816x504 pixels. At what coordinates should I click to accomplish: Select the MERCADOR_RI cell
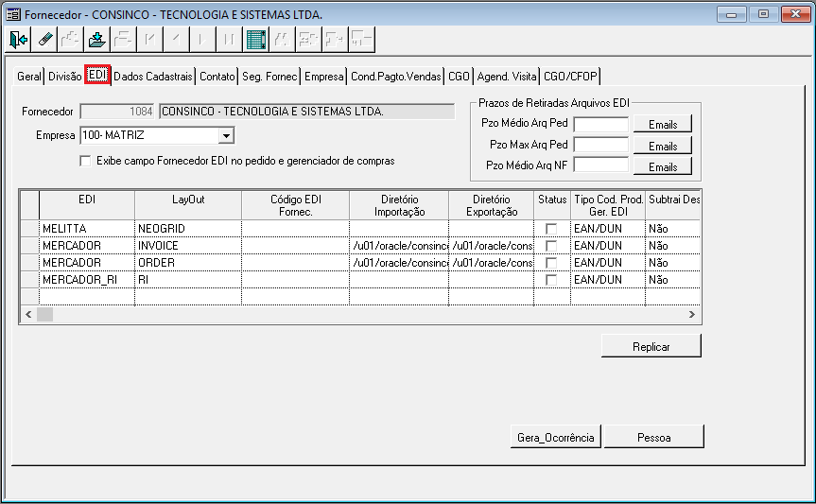point(87,280)
